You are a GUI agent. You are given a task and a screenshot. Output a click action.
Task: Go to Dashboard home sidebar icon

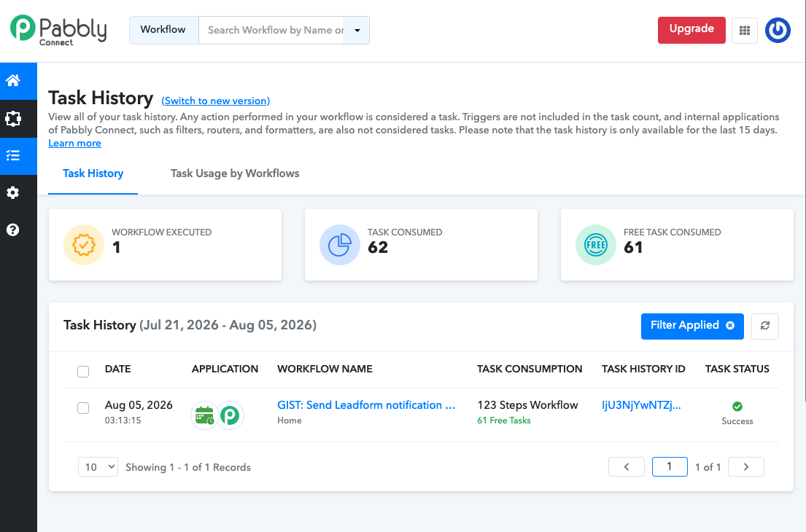13,81
